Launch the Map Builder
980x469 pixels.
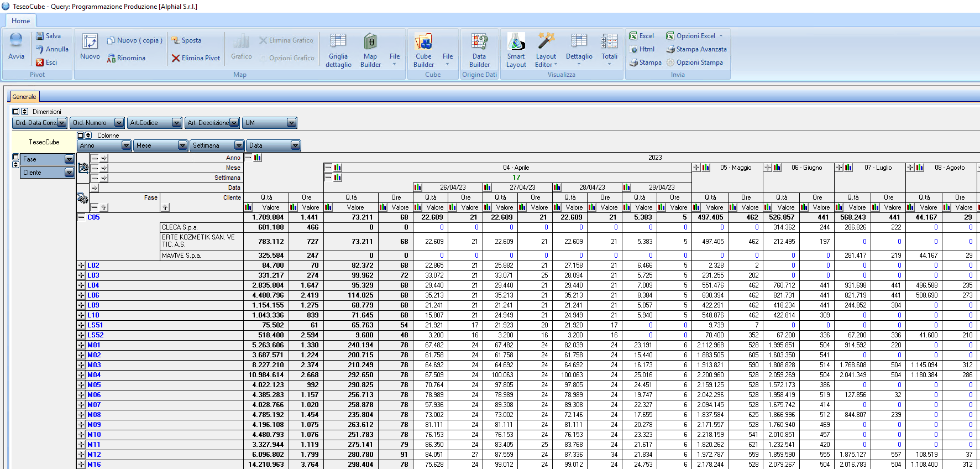tap(370, 50)
